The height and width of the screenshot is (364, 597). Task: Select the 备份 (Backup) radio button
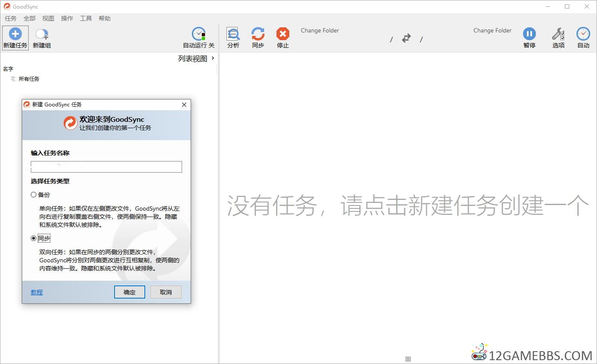coord(33,195)
